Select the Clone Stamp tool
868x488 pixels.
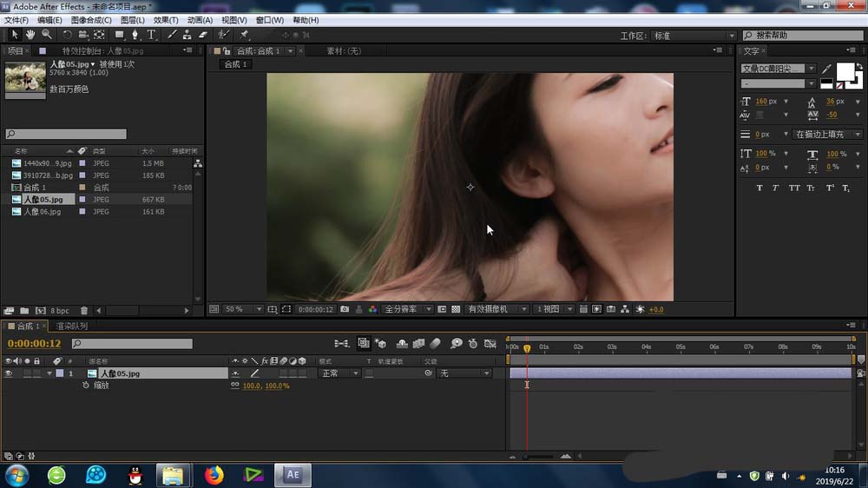coord(187,35)
